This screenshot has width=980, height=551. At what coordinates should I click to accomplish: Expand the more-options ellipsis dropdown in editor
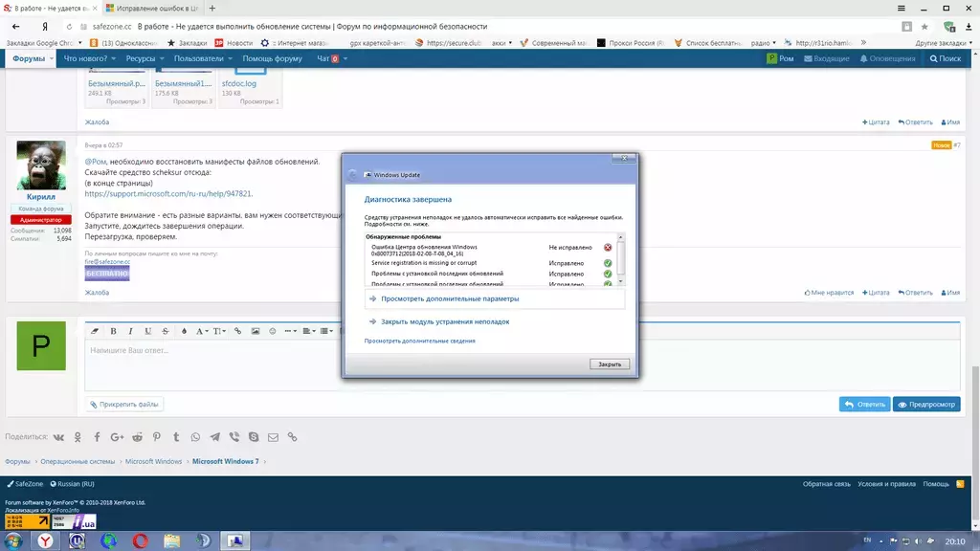(291, 331)
